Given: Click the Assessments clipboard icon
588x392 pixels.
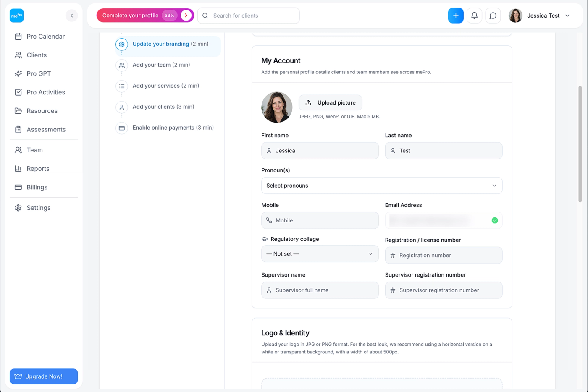Looking at the screenshot, I should (18, 129).
